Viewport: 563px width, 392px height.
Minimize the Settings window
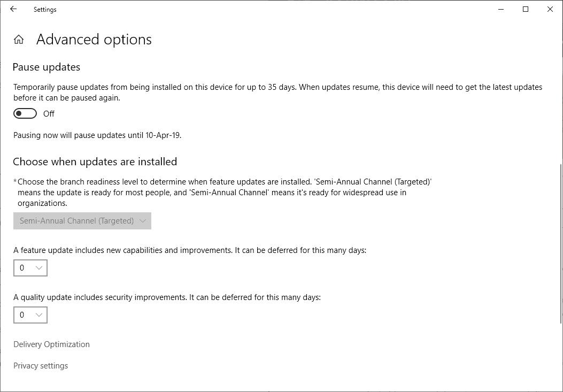tap(501, 9)
